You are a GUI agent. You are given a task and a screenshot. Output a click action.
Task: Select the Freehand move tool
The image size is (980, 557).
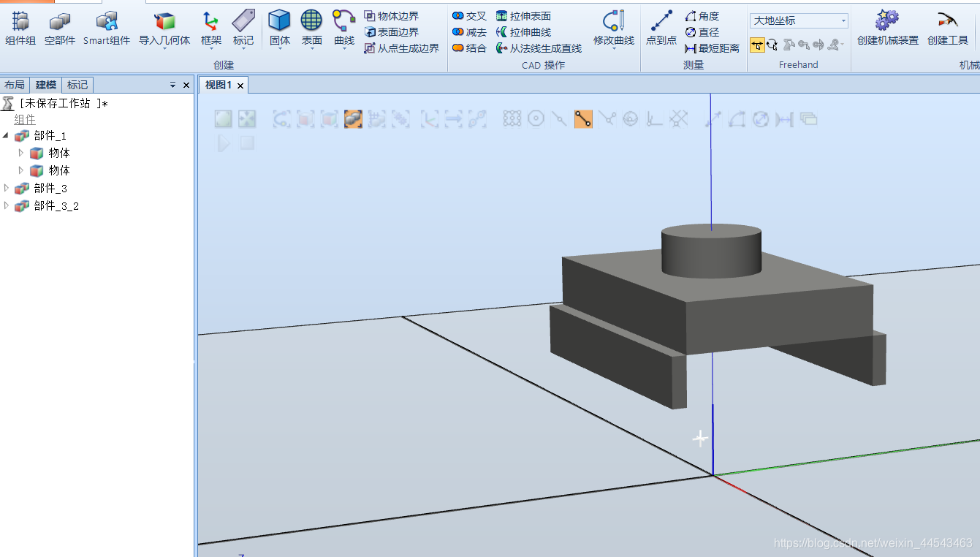(x=757, y=45)
